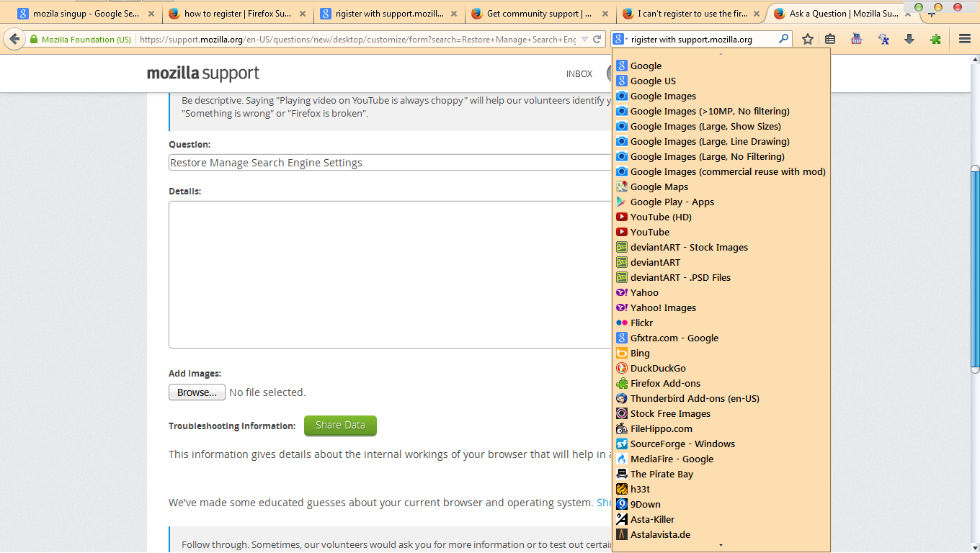Click the mozilla support logo

tap(203, 73)
